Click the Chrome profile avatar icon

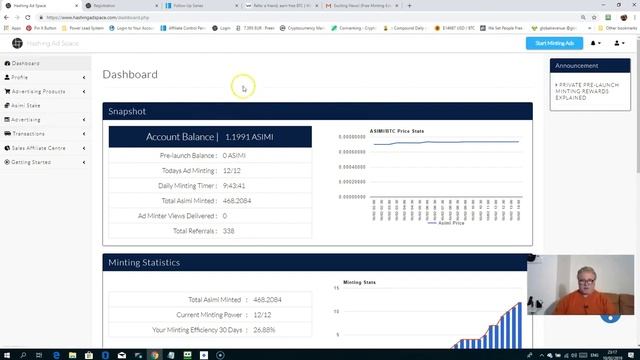pyautogui.click(x=624, y=18)
